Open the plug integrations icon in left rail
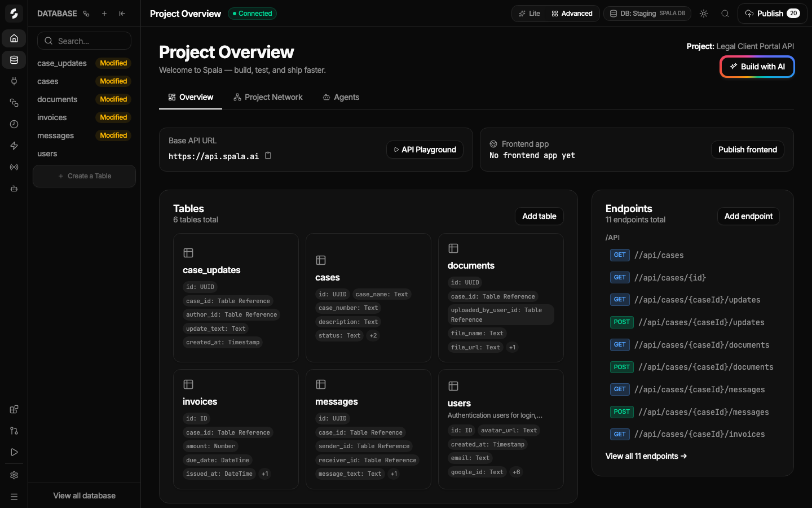Screen dimensions: 812x508 pyautogui.click(x=14, y=81)
